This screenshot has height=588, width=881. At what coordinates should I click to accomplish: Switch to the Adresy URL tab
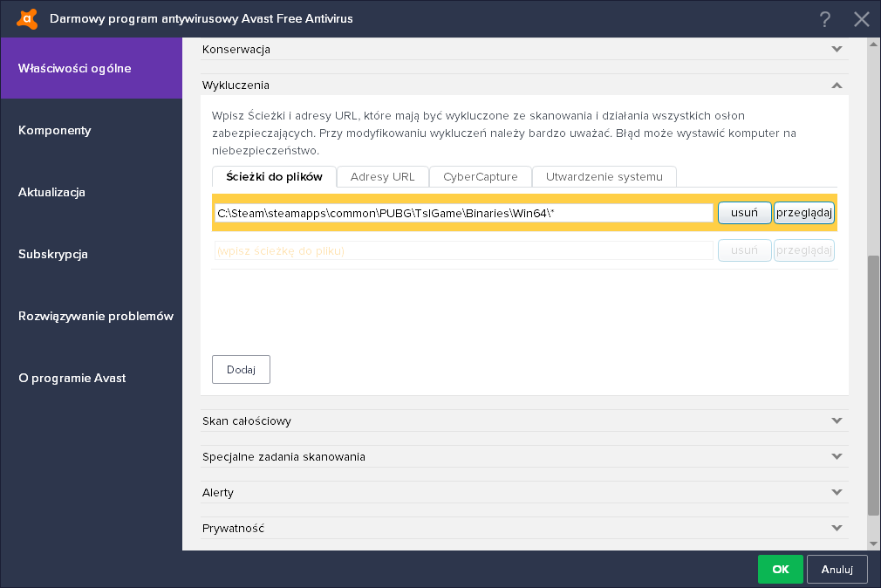pyautogui.click(x=383, y=176)
